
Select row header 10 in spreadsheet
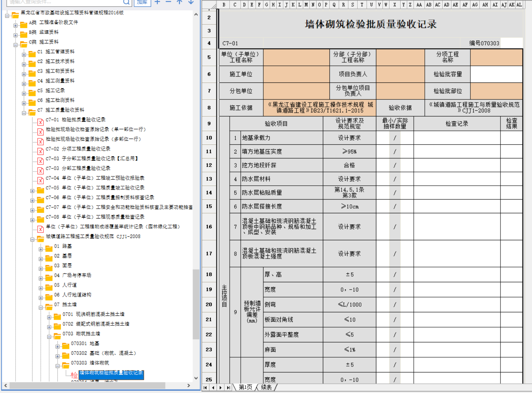coord(209,138)
